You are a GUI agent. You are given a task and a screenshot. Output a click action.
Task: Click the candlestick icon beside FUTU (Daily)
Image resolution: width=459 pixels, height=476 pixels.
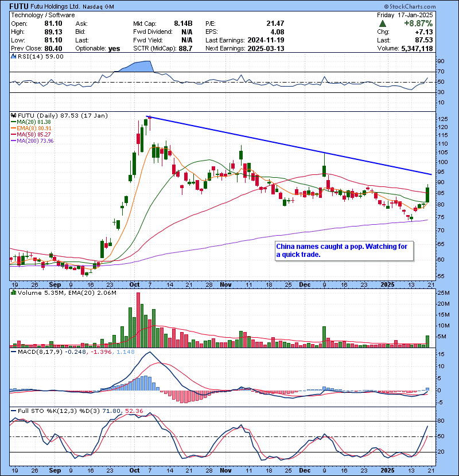pyautogui.click(x=14, y=115)
